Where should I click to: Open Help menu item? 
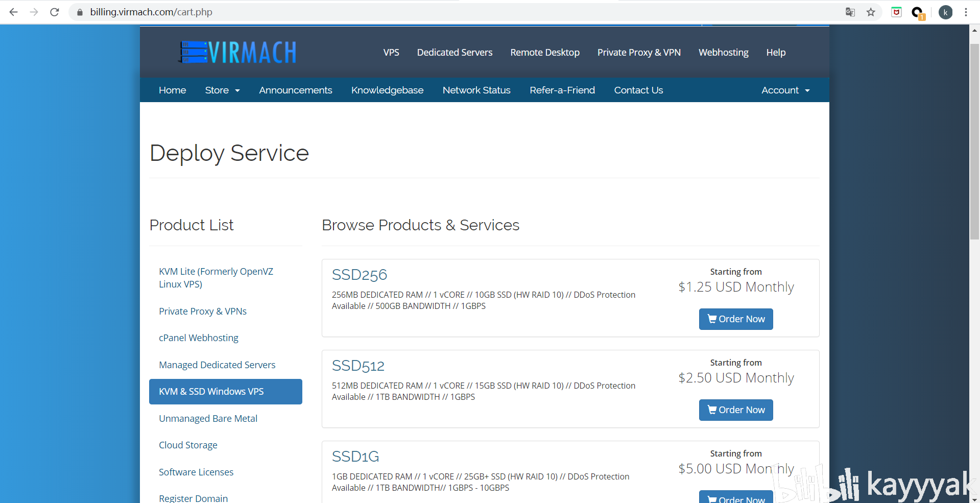[776, 52]
